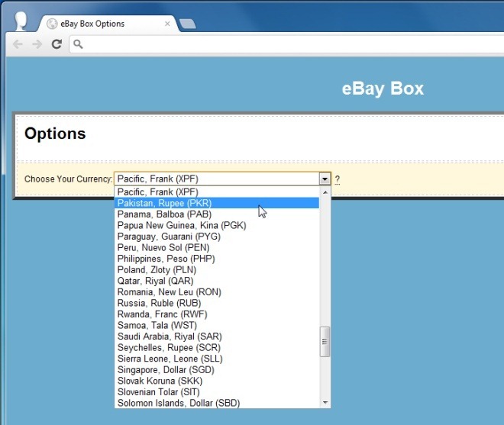Pick Rwanda, Franc (RWF)
This screenshot has height=425, width=504.
tap(217, 314)
